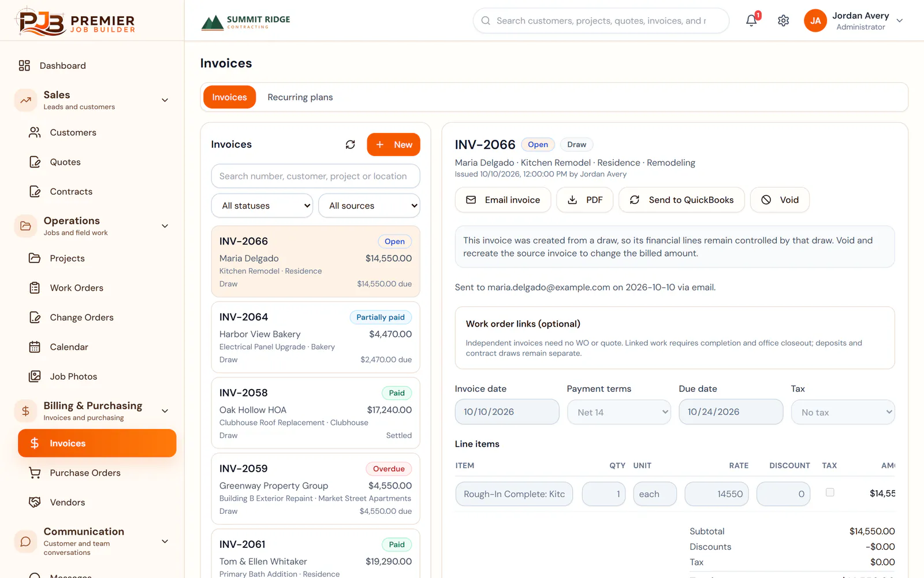924x578 pixels.
Task: Collapse the Billing & Purchasing section chevron
Action: pos(165,411)
